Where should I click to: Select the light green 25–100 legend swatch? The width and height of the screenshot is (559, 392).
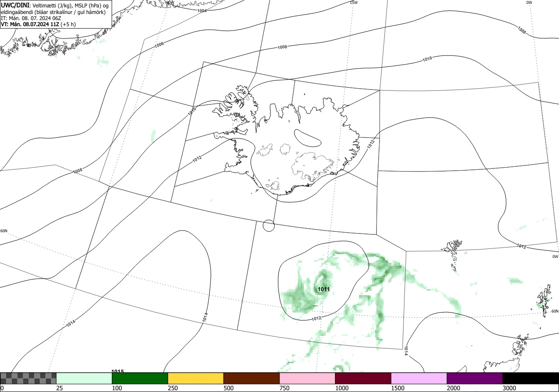[x=84, y=378]
